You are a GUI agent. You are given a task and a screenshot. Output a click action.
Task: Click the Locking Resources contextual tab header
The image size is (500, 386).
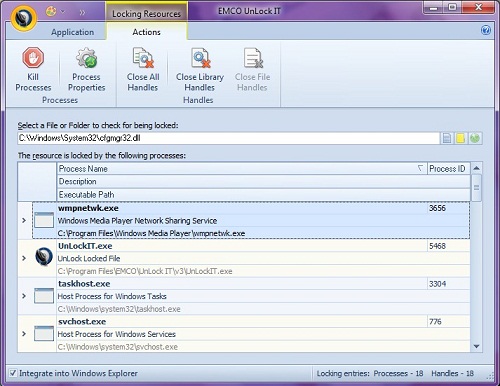coord(146,14)
